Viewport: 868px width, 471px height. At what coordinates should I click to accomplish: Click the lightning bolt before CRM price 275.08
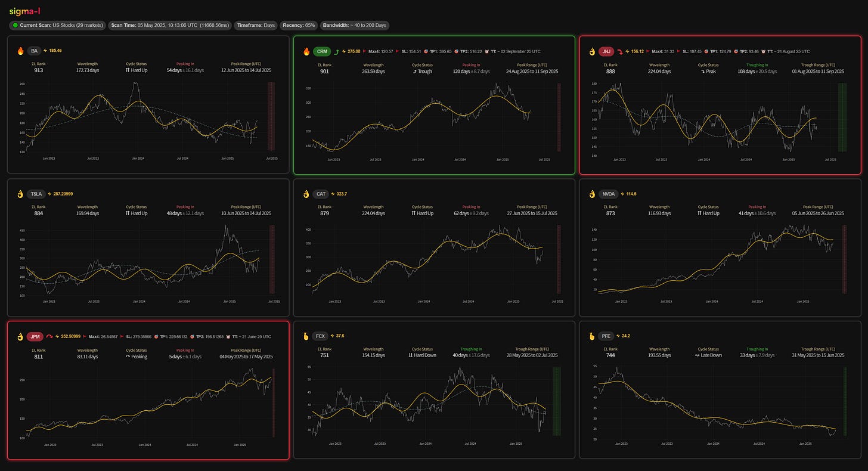pos(344,51)
